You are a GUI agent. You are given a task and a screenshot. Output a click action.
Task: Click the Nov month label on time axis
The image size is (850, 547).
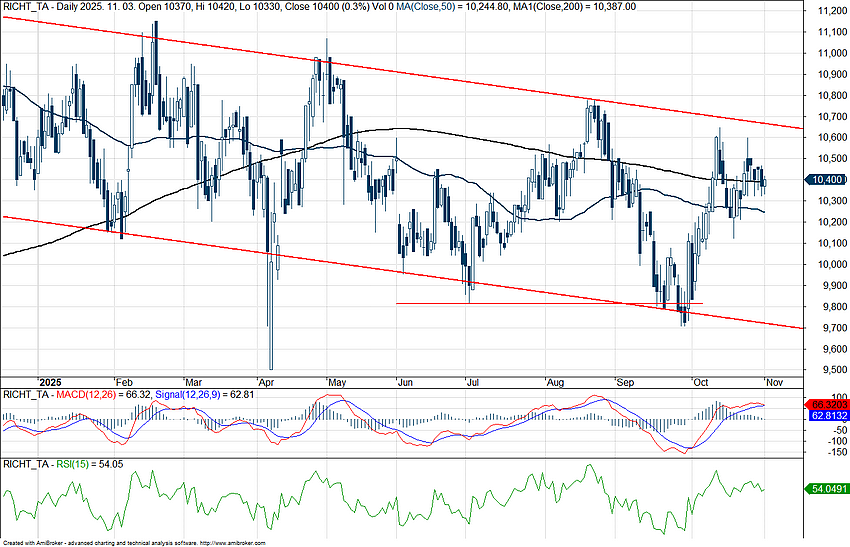[776, 382]
